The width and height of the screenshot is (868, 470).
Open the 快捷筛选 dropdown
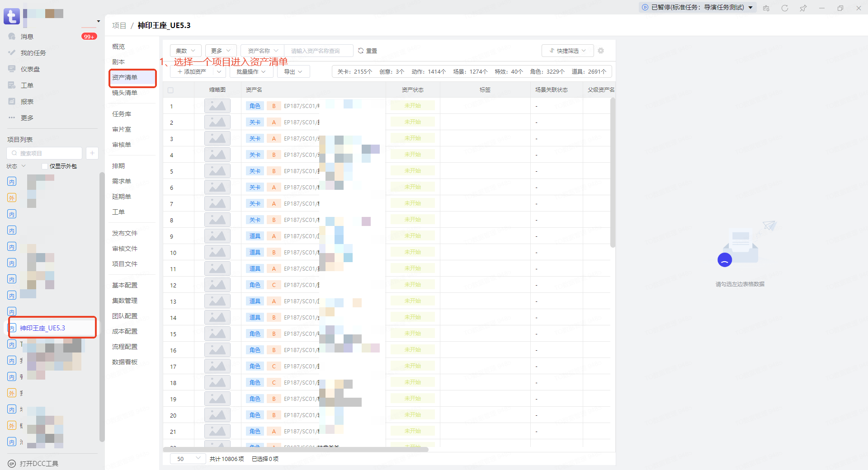(x=567, y=51)
